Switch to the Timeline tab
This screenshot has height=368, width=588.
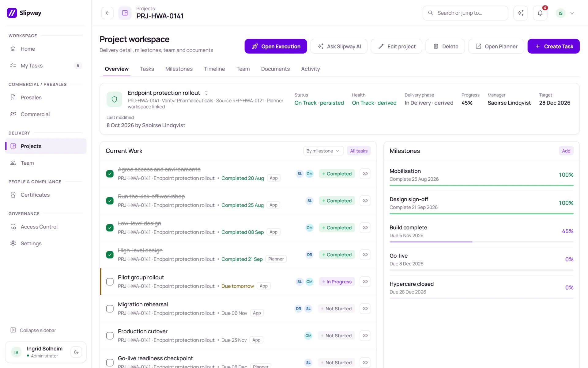[214, 69]
